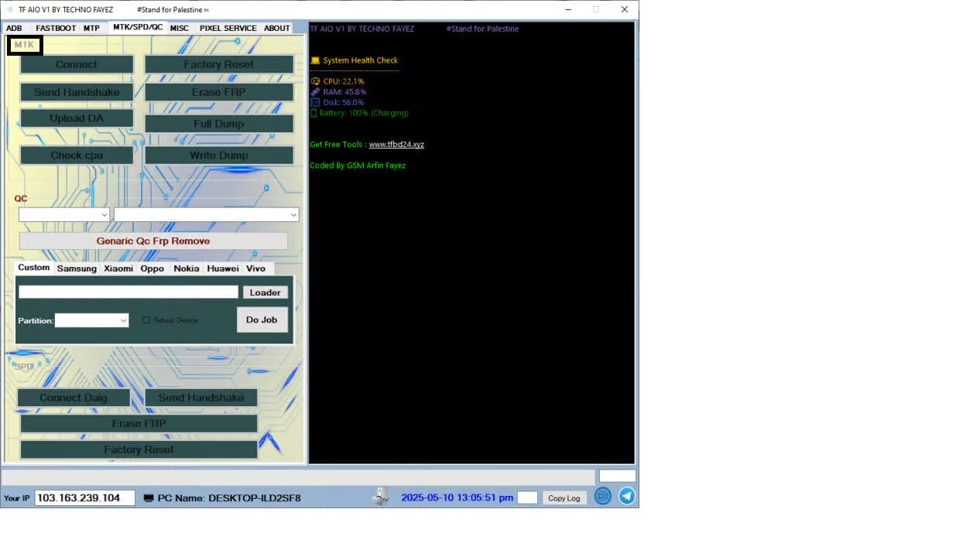Open the Telegram icon in status bar

627,497
